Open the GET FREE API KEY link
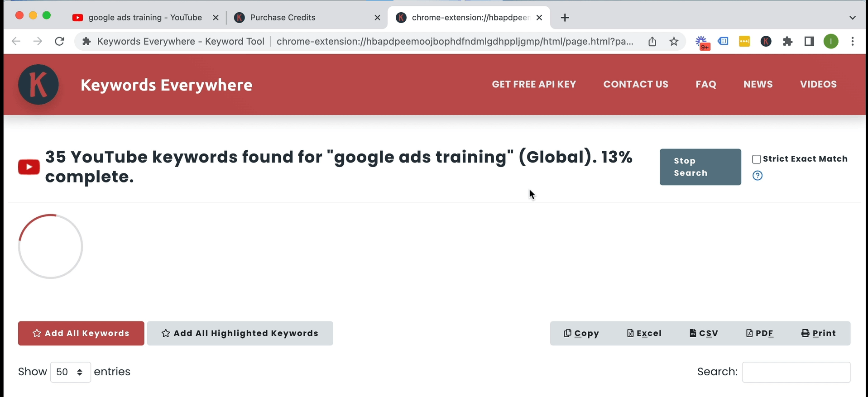Viewport: 868px width, 397px height. pos(534,84)
